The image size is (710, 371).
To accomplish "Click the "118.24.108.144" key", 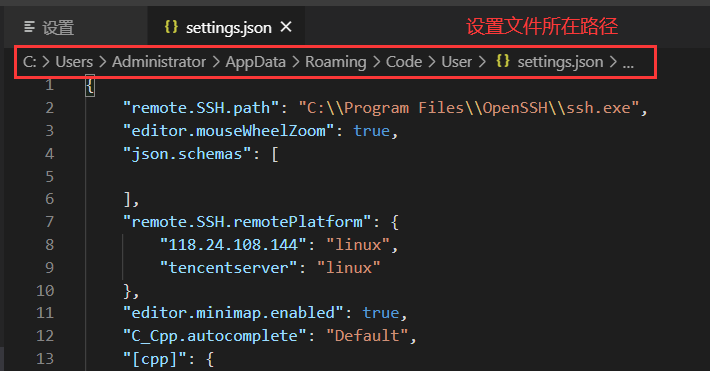I will [234, 245].
